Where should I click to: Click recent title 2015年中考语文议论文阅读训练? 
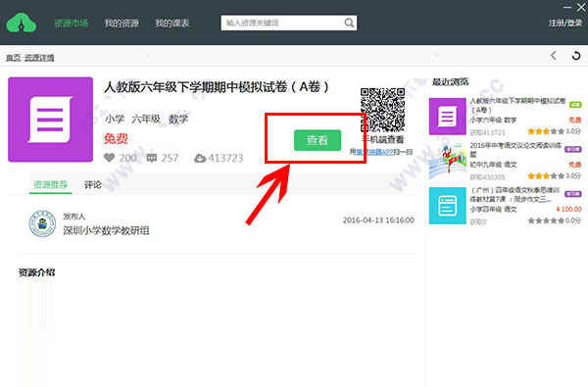516,149
